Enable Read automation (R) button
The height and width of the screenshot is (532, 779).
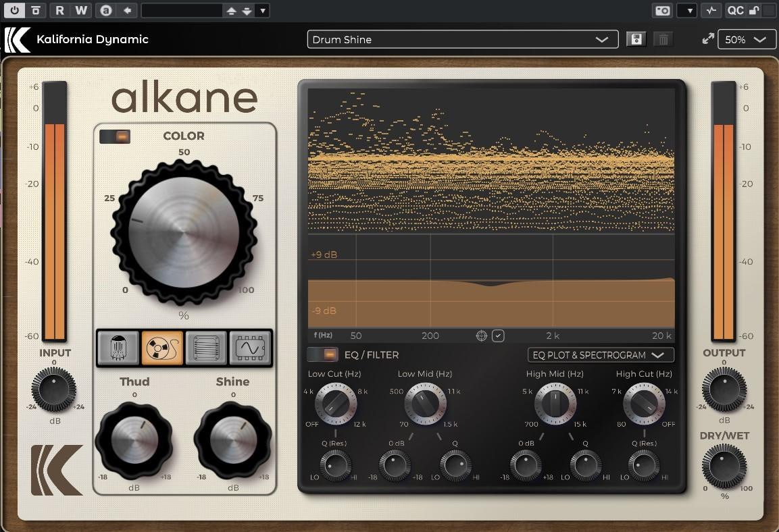coord(59,10)
